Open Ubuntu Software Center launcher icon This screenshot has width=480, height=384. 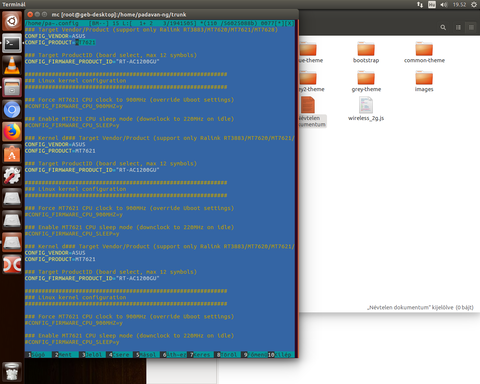(12, 154)
